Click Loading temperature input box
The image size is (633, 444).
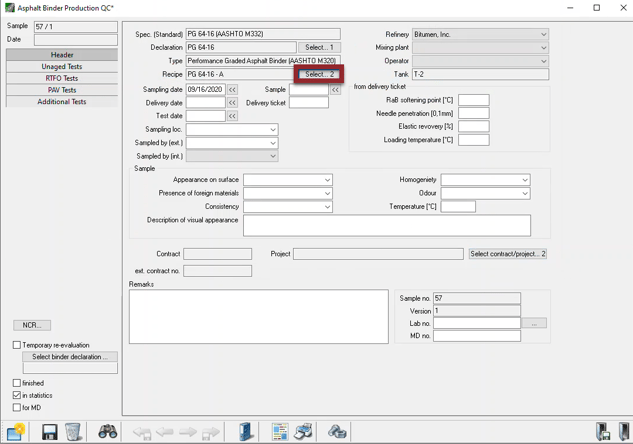(474, 140)
